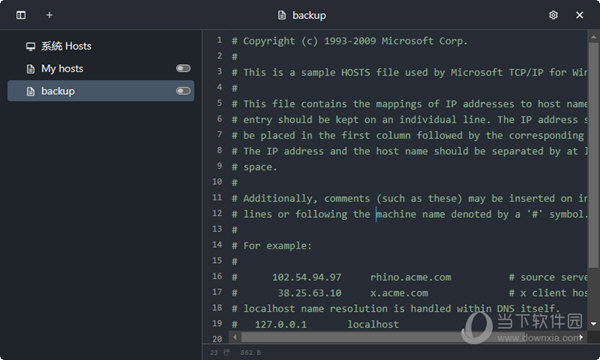The height and width of the screenshot is (360, 600).
Task: Click the 862 B file size status entry
Action: click(x=251, y=352)
